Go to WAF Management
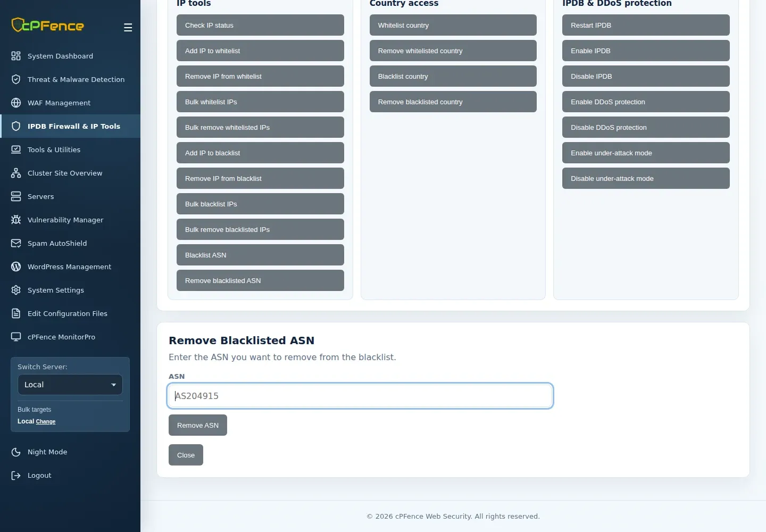The width and height of the screenshot is (766, 532). point(70,103)
